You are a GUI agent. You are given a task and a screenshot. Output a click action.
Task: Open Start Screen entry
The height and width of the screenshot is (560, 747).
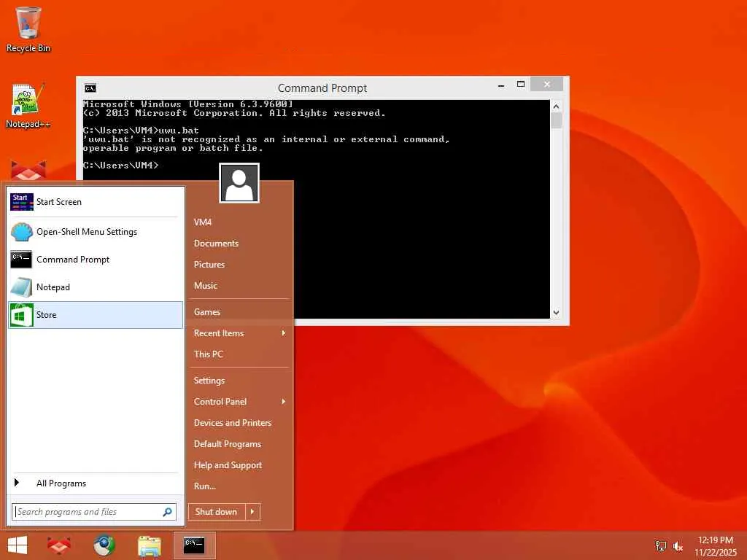coord(96,202)
